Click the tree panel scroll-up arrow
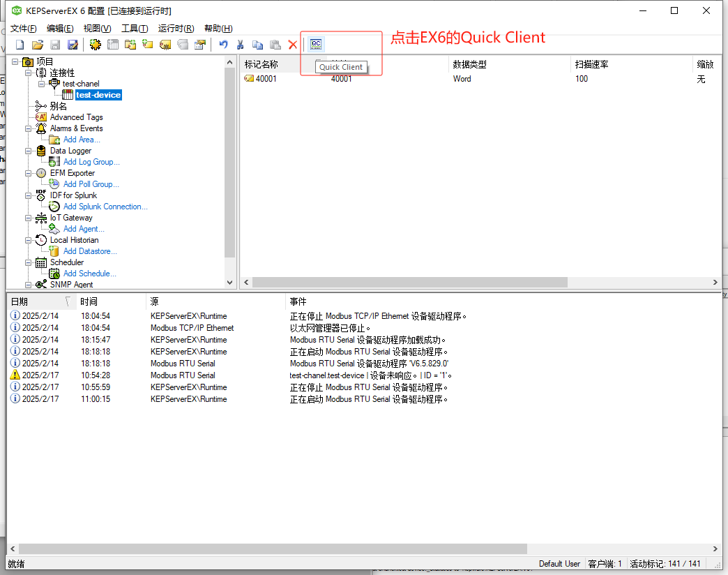Image resolution: width=728 pixels, height=575 pixels. (x=229, y=62)
